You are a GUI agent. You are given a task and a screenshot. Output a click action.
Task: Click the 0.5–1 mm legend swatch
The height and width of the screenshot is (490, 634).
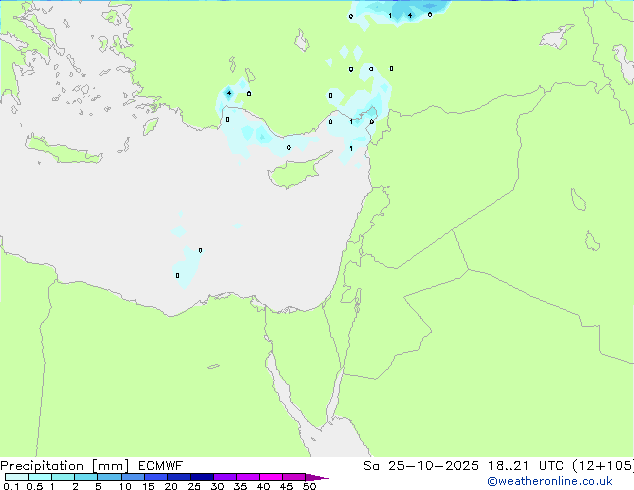tap(40, 477)
